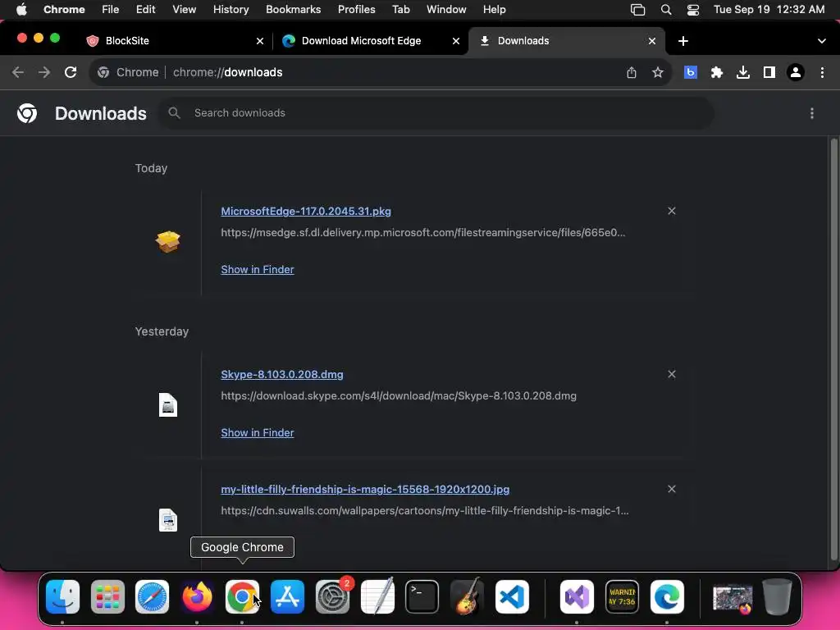Share this page via the share icon

pyautogui.click(x=632, y=72)
